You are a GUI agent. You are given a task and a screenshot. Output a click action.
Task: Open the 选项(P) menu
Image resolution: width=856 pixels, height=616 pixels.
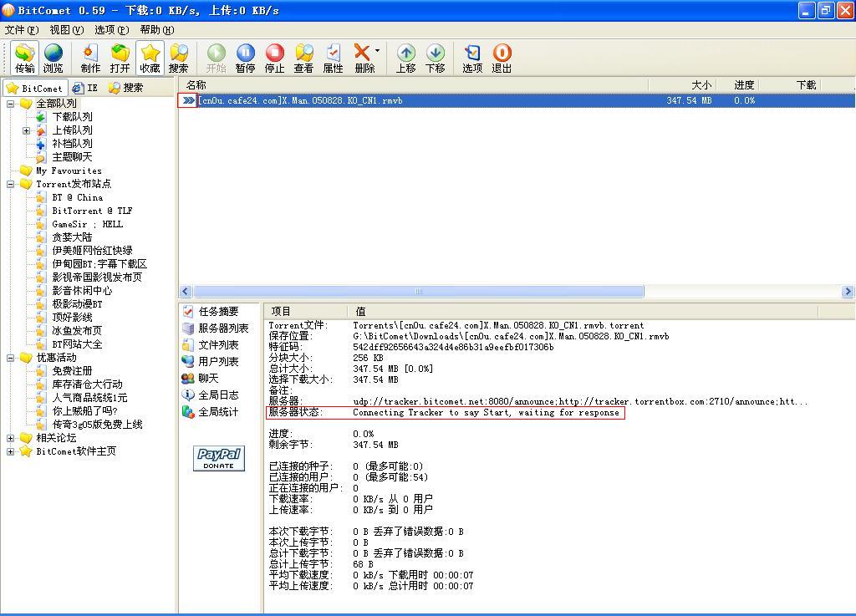112,29
